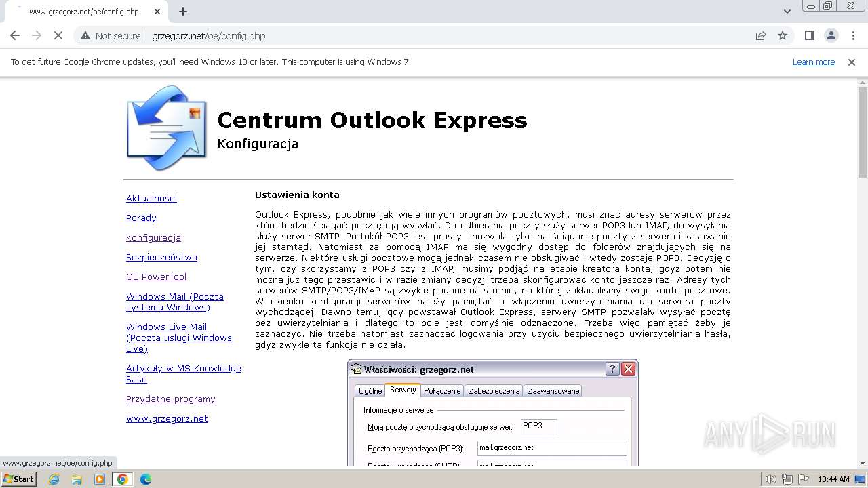Go back to the previous page
The image size is (868, 488).
pyautogui.click(x=15, y=36)
